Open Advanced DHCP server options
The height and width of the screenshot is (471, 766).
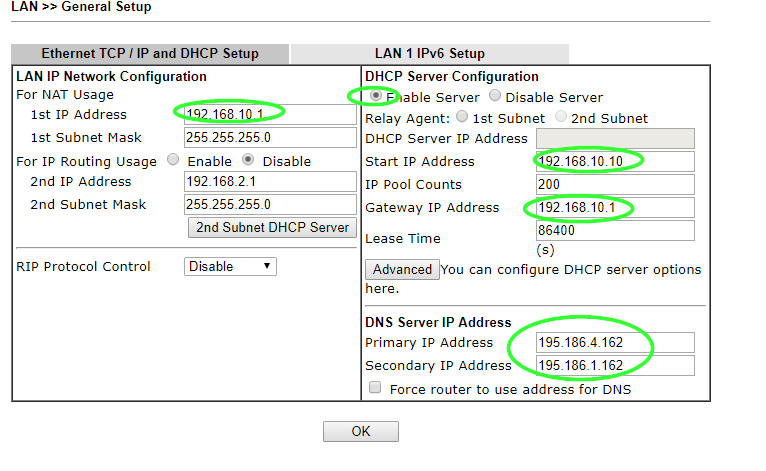click(402, 269)
